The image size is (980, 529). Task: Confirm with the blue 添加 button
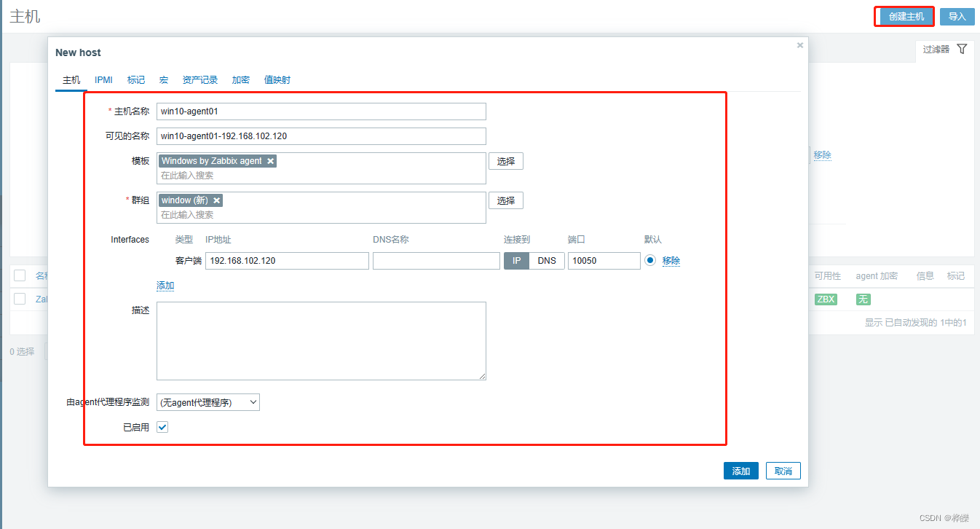741,471
